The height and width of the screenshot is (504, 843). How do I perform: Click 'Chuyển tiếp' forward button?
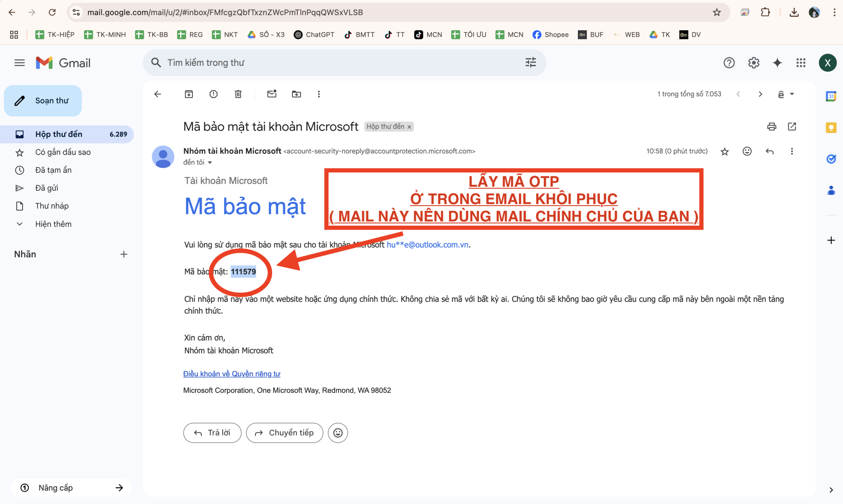click(x=285, y=433)
